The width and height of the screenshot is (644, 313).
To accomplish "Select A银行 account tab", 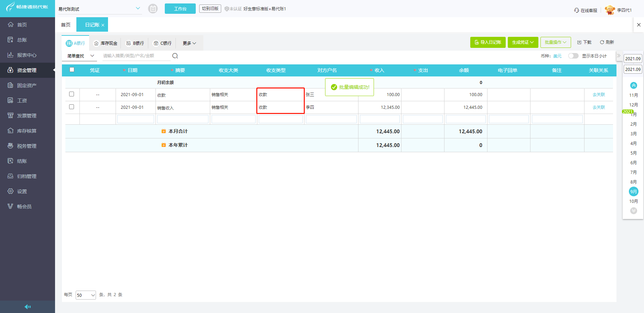I will [75, 43].
